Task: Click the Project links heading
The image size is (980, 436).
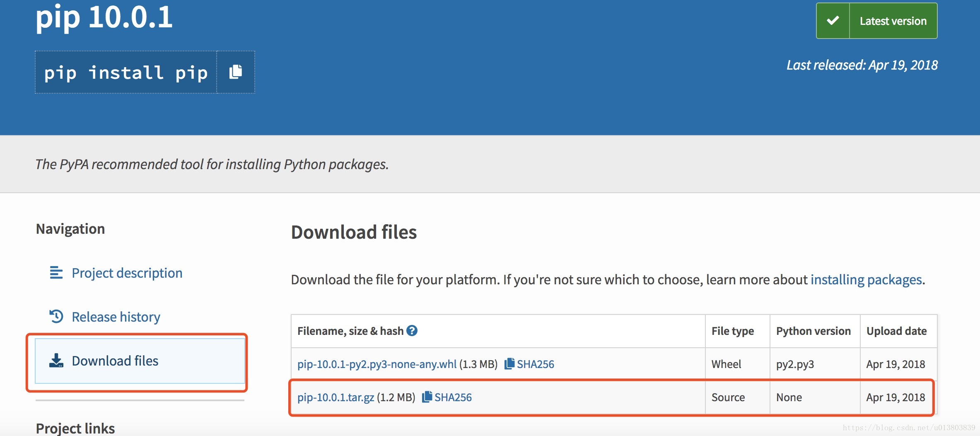Action: (x=75, y=428)
